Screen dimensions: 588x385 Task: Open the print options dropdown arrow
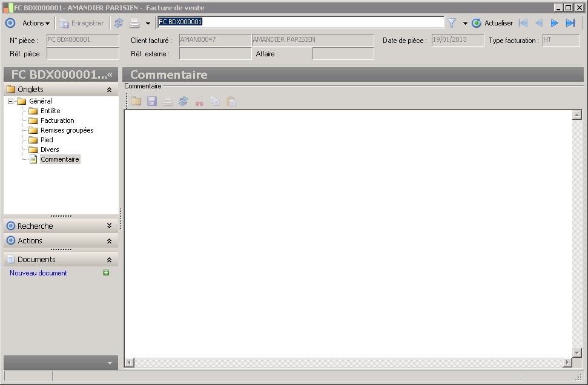point(148,24)
